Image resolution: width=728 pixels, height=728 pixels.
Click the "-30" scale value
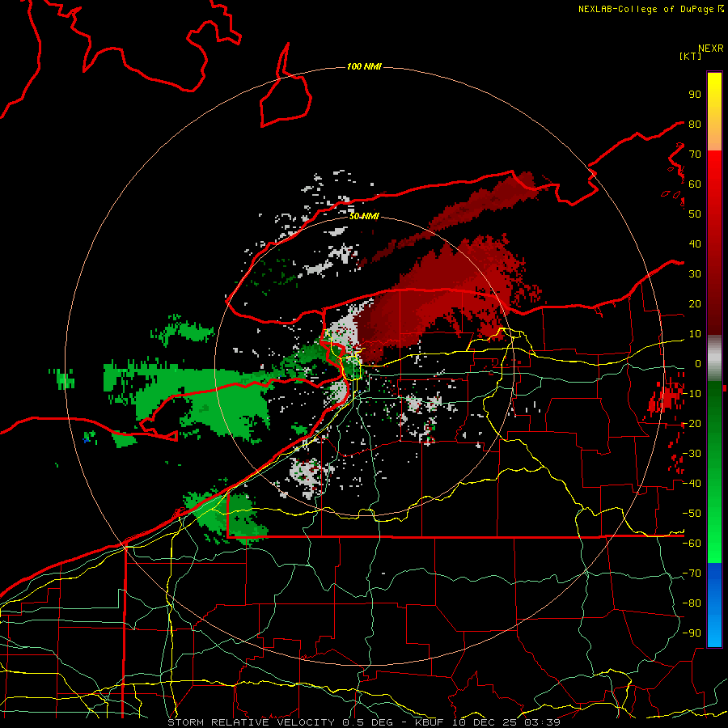(x=692, y=454)
